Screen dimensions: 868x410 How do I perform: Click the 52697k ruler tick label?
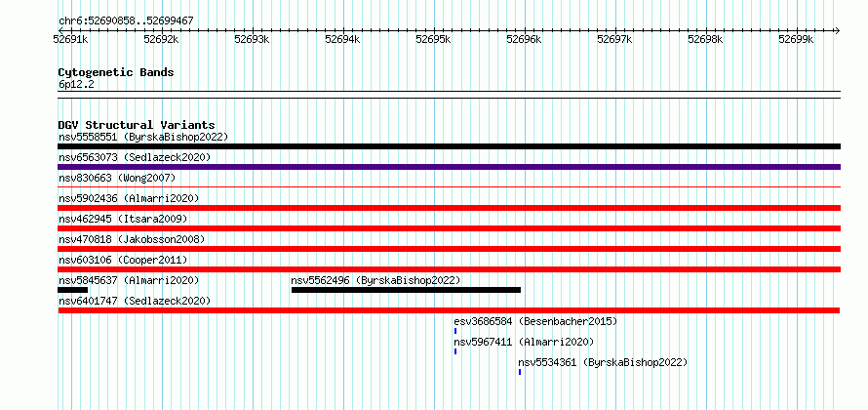coord(614,39)
